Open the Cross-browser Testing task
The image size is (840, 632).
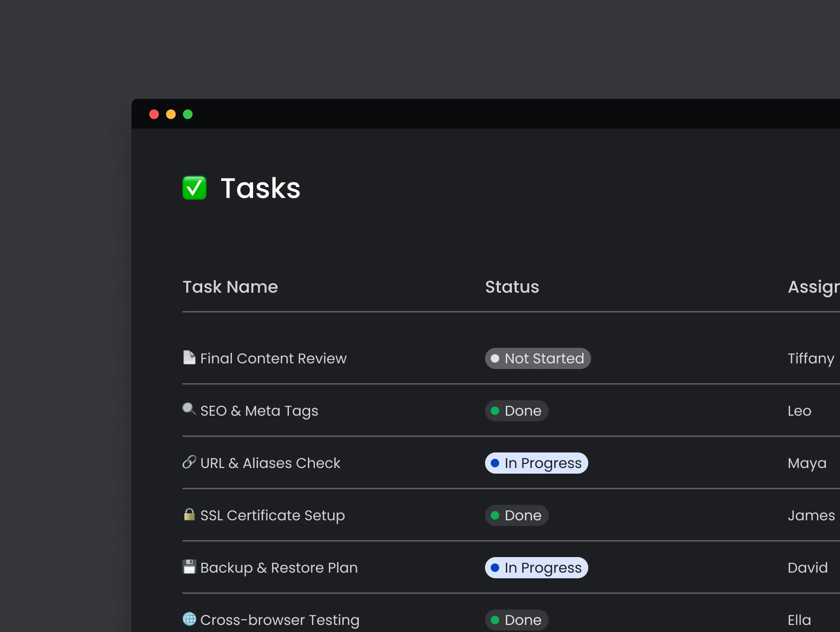(x=280, y=620)
